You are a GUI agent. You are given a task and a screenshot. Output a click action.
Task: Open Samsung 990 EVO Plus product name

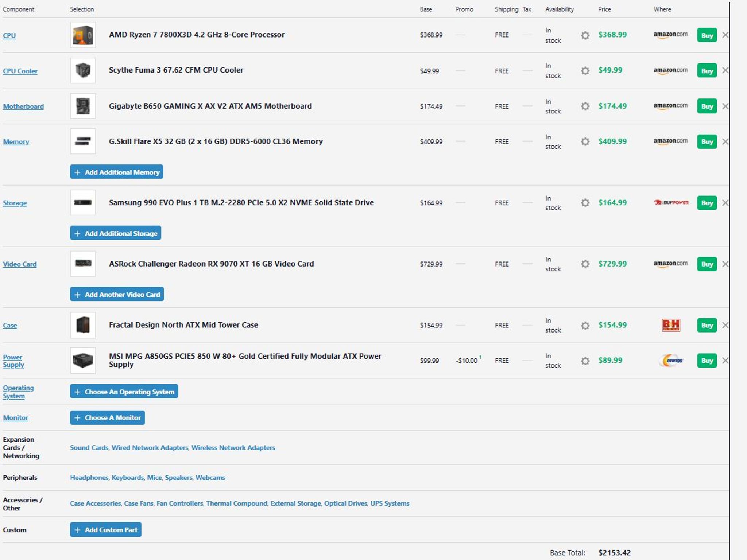241,203
